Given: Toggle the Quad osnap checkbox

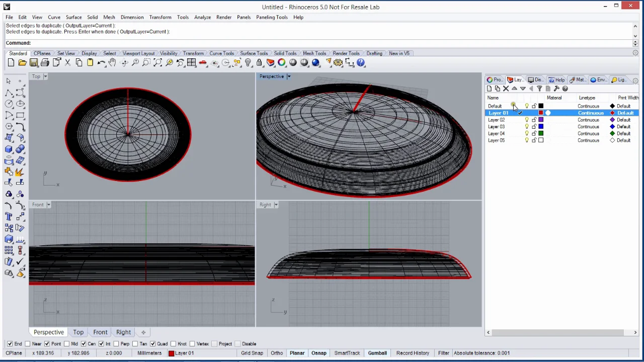Looking at the screenshot, I should point(152,344).
